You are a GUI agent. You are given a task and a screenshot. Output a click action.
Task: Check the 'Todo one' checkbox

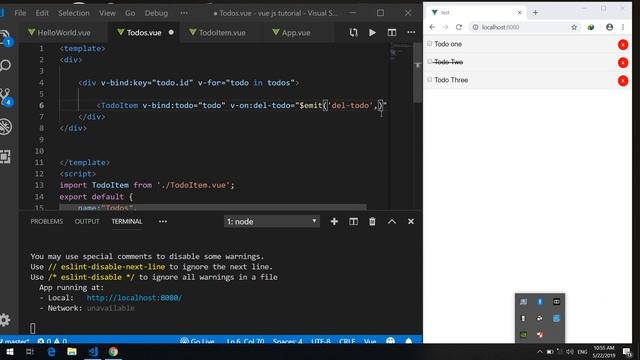pos(429,43)
